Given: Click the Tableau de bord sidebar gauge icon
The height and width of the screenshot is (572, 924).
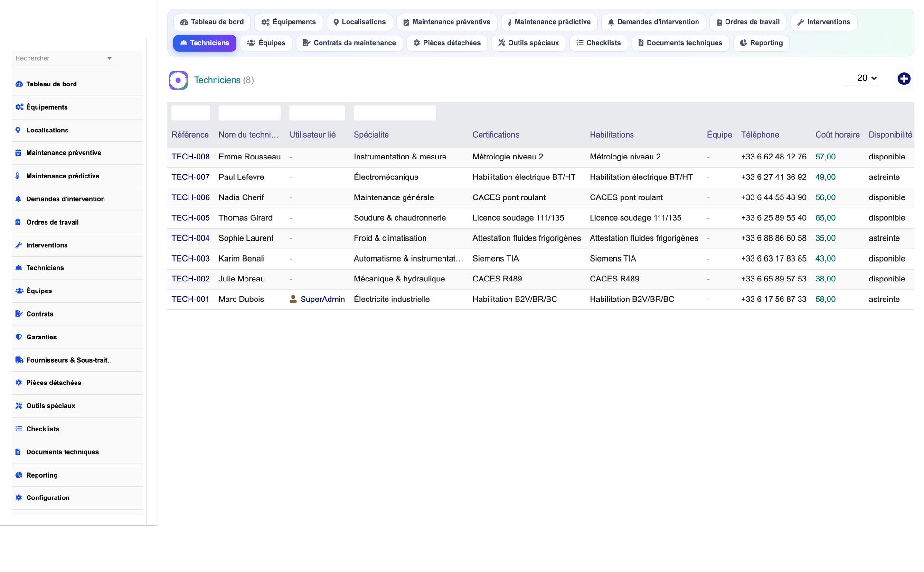Looking at the screenshot, I should [19, 84].
